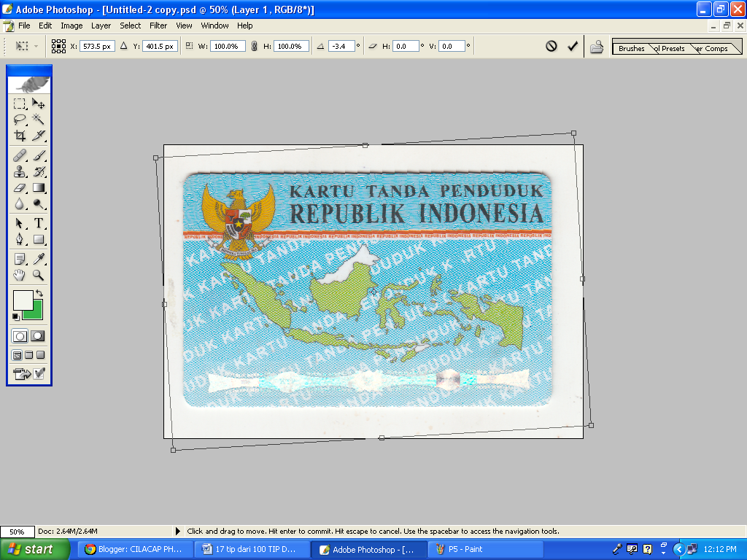747x560 pixels.
Task: Open the File Browser toggle icon
Action: pos(597,47)
